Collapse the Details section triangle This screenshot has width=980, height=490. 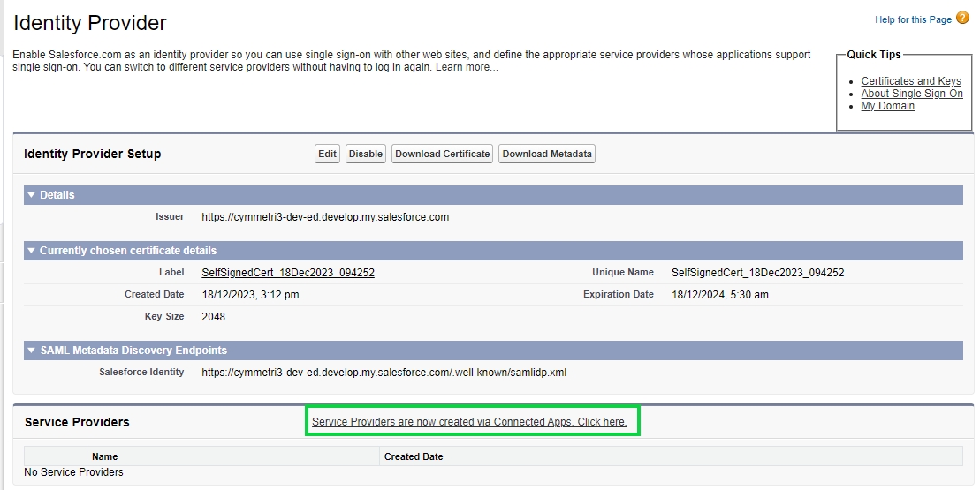click(x=32, y=195)
